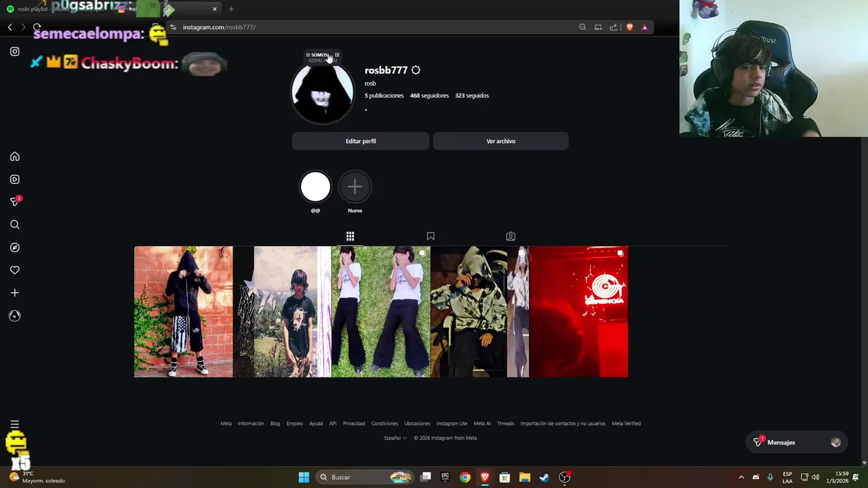
Task: Open Epic Games Launcher from taskbar
Action: pyautogui.click(x=445, y=477)
